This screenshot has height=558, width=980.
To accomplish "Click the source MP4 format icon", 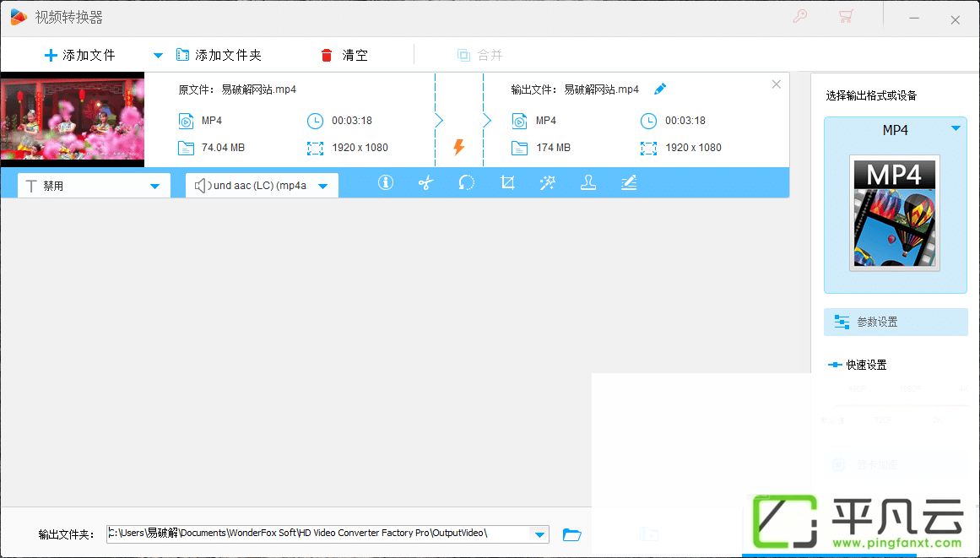I will [187, 121].
